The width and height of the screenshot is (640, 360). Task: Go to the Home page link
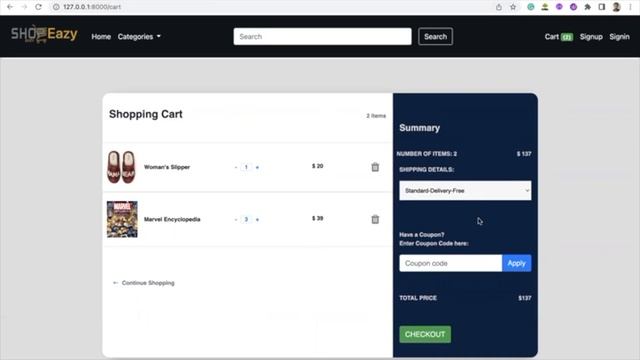point(101,37)
